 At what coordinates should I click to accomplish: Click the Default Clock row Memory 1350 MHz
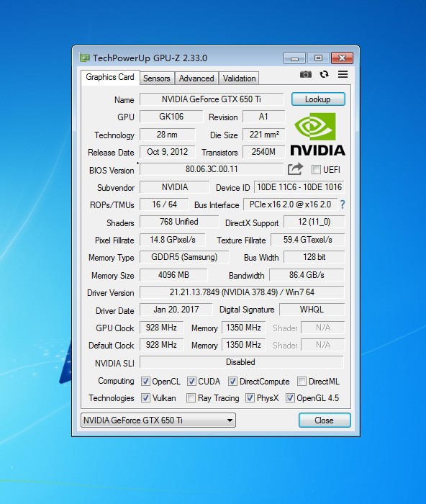click(x=243, y=345)
